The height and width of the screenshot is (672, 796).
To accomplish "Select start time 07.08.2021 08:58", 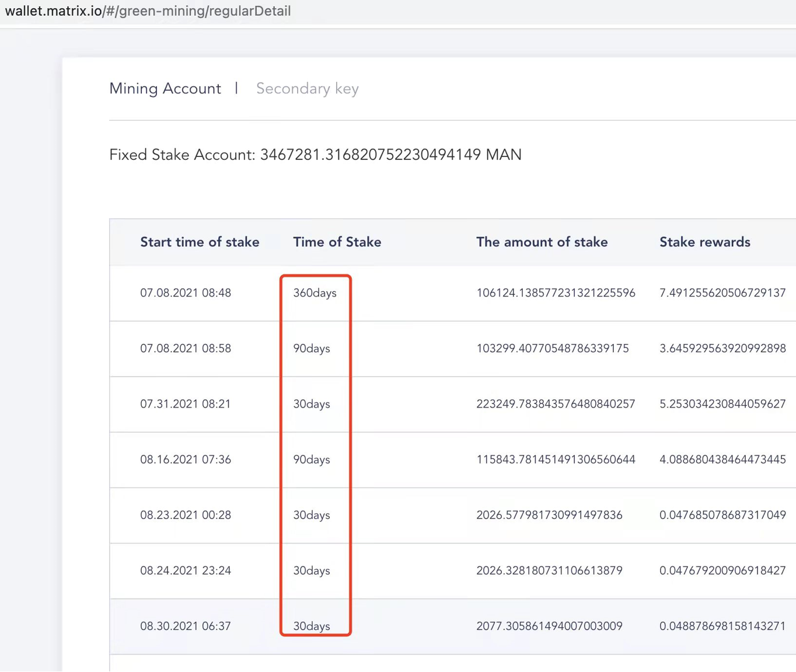I will tap(186, 349).
